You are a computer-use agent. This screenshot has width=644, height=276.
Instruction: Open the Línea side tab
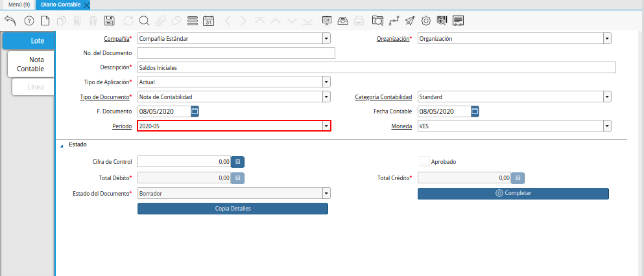[x=33, y=87]
